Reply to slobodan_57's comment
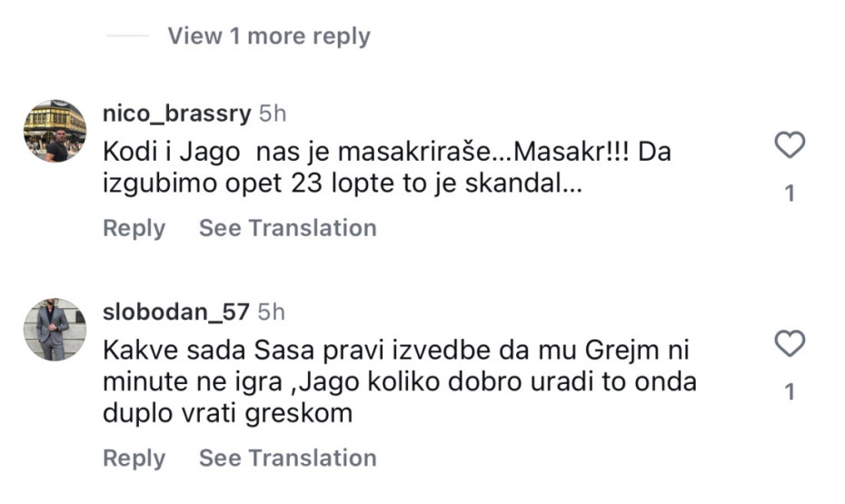Viewport: 845px width, 504px height. [134, 459]
